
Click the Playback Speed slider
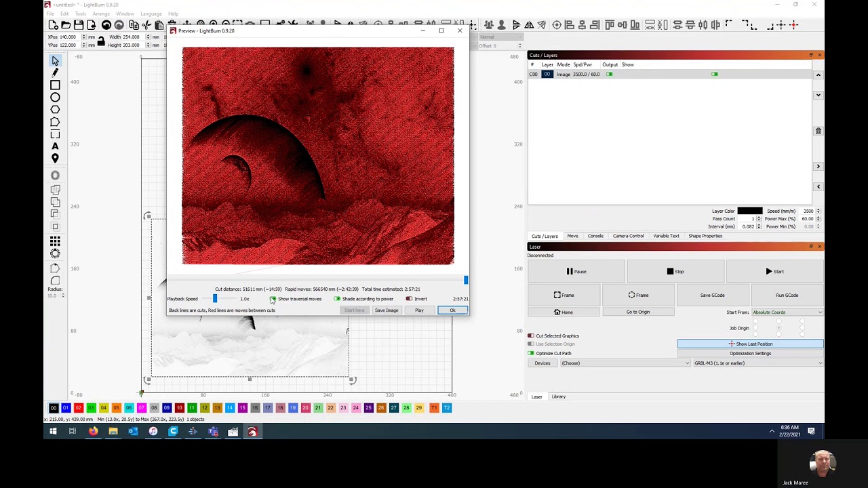215,299
